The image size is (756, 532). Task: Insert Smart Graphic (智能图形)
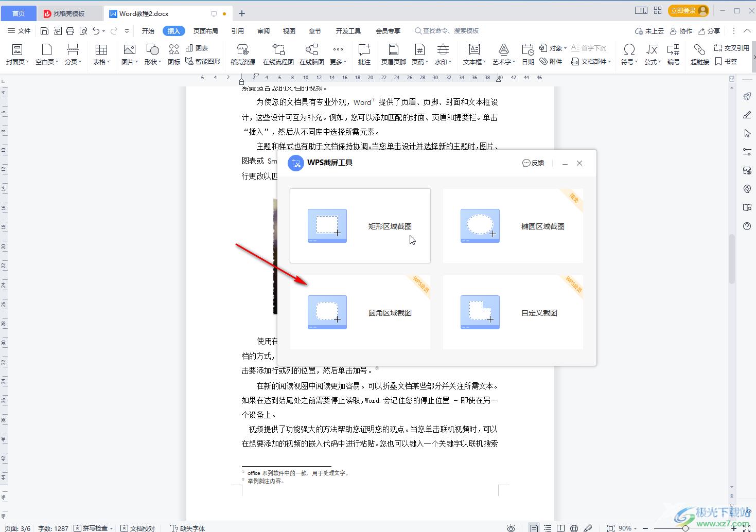203,61
